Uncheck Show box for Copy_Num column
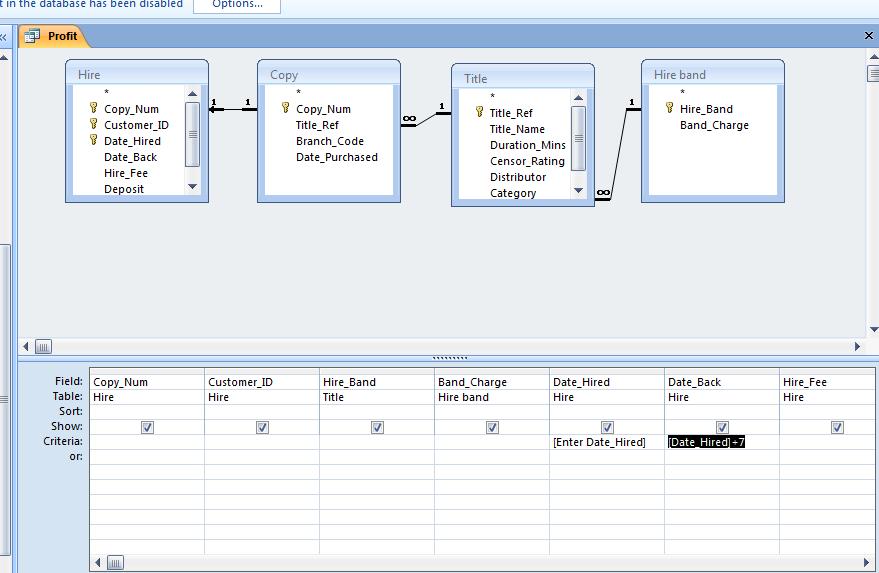The height and width of the screenshot is (573, 879). (147, 427)
